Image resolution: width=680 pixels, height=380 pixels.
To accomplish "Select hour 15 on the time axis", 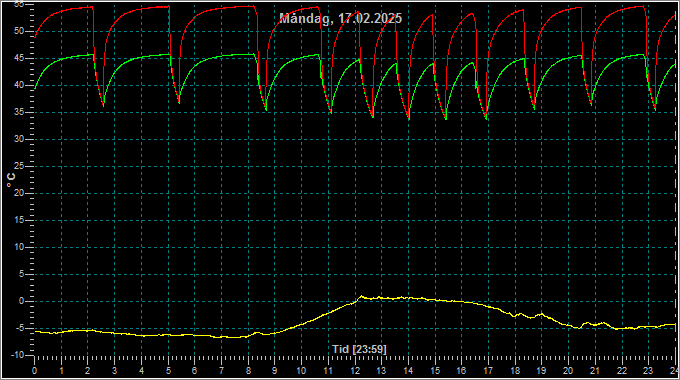I will point(435,371).
